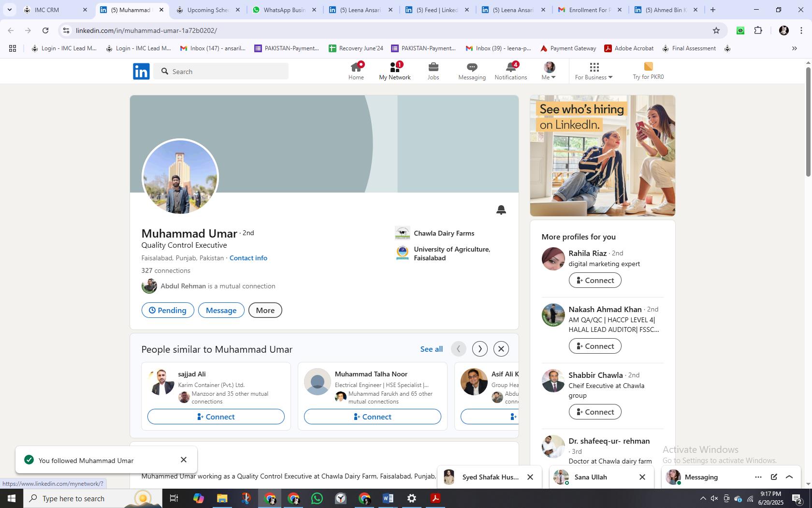Switch to Enrollment For Gmail tab
Viewport: 812px width, 508px height.
591,10
